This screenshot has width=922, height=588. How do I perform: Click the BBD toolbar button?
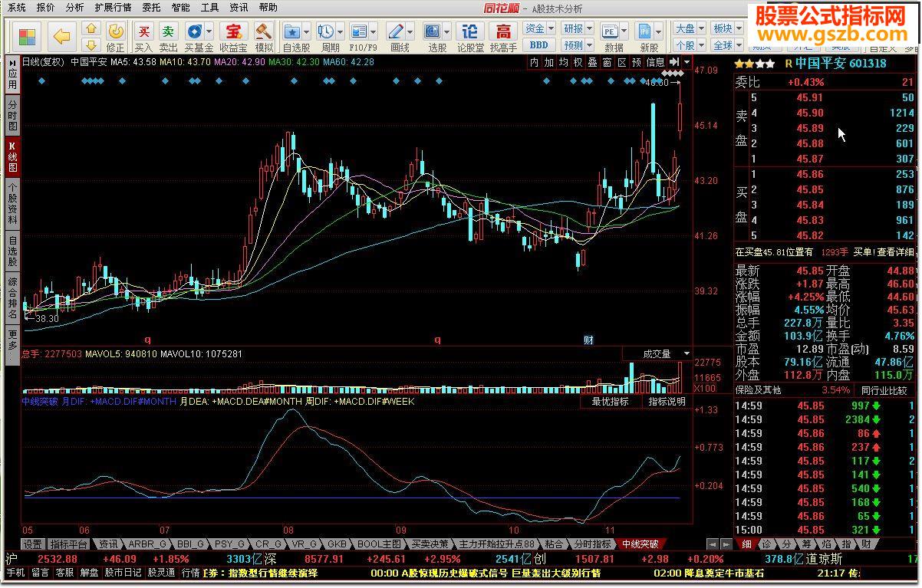click(x=539, y=45)
